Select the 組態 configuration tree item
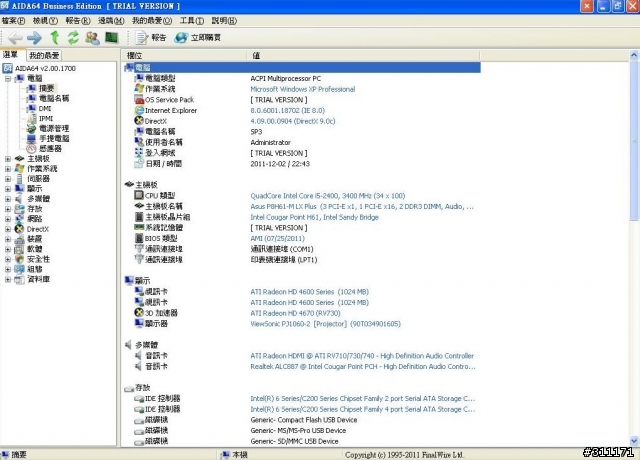The height and width of the screenshot is (460, 640). [35, 269]
